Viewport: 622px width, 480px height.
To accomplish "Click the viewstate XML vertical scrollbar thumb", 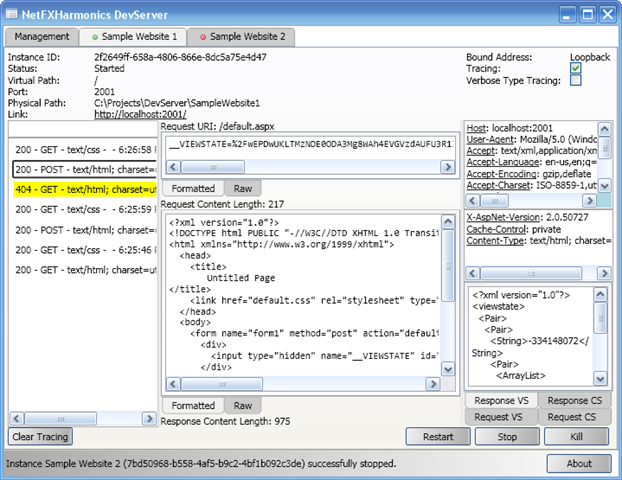I will pyautogui.click(x=600, y=318).
